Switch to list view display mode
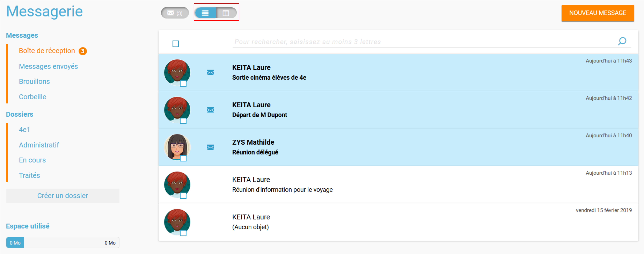644x254 pixels. 205,13
